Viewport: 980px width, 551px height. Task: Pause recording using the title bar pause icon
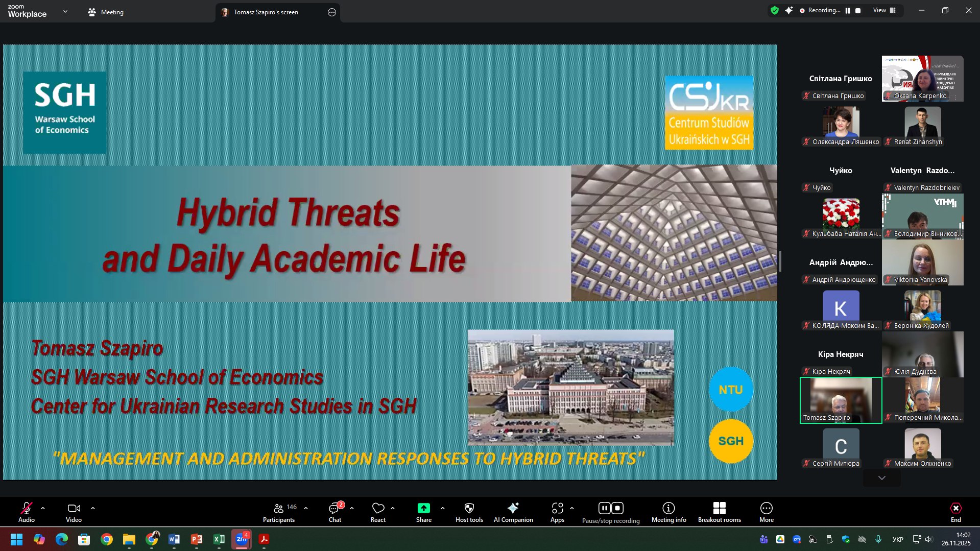coord(848,11)
